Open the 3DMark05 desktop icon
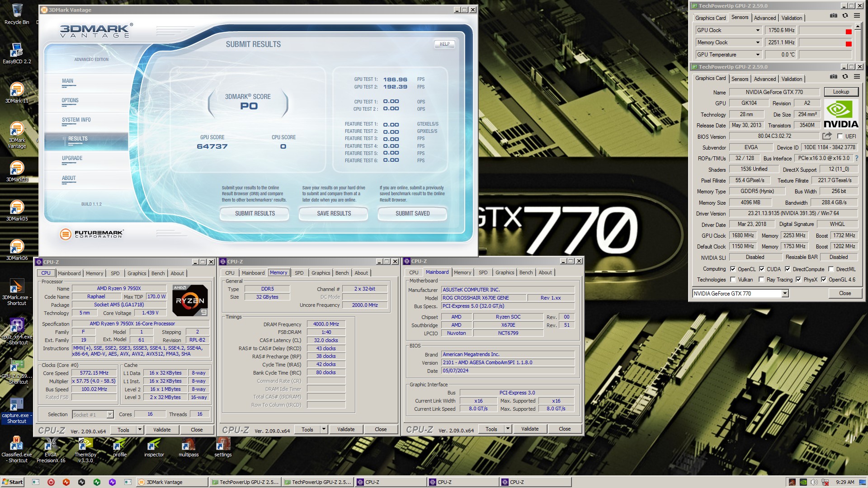This screenshot has height=488, width=868. pos(17,210)
